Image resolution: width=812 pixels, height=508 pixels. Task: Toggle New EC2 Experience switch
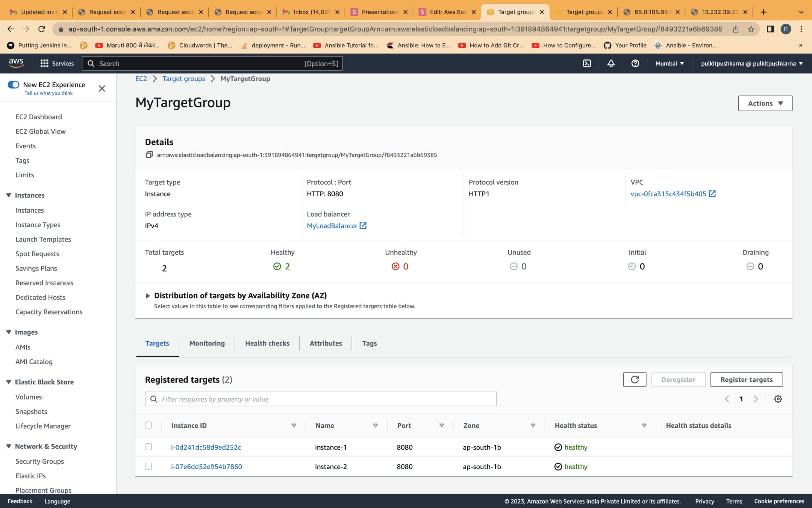pyautogui.click(x=14, y=85)
